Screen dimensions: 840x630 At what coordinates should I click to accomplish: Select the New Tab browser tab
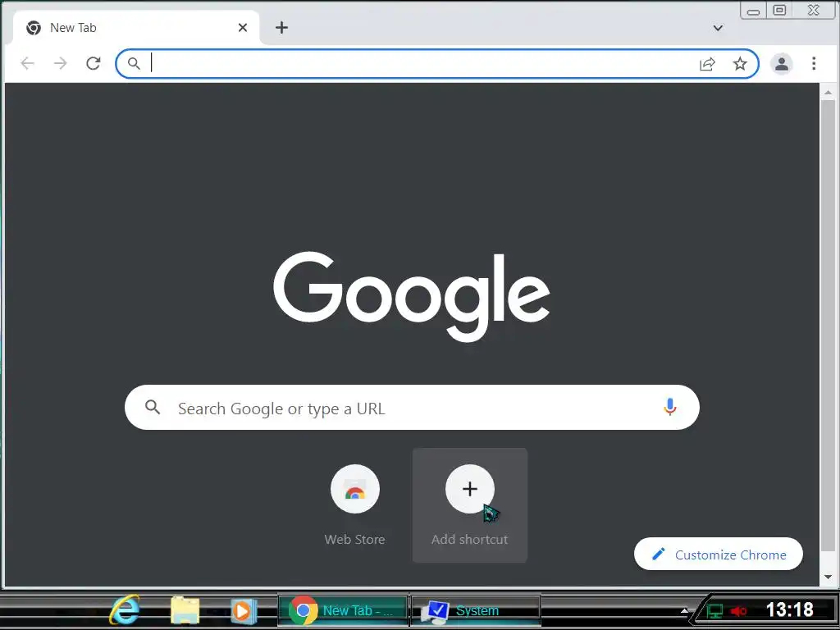coord(136,27)
